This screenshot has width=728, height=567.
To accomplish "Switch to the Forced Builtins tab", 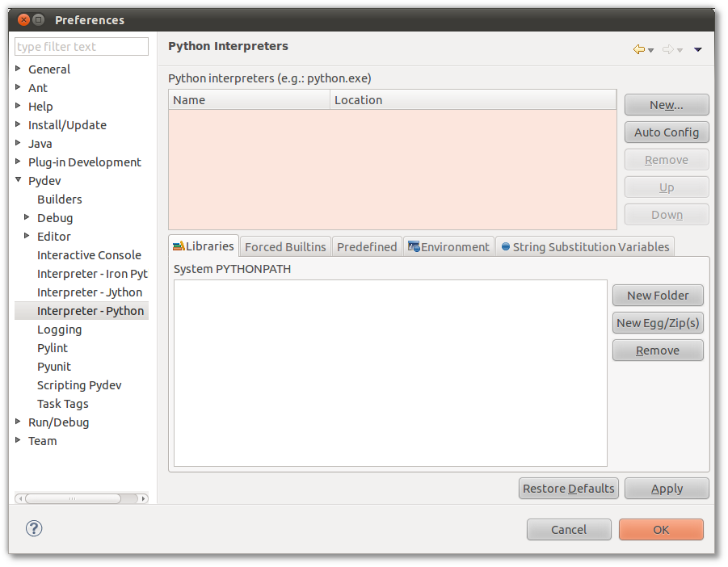I will tap(285, 246).
